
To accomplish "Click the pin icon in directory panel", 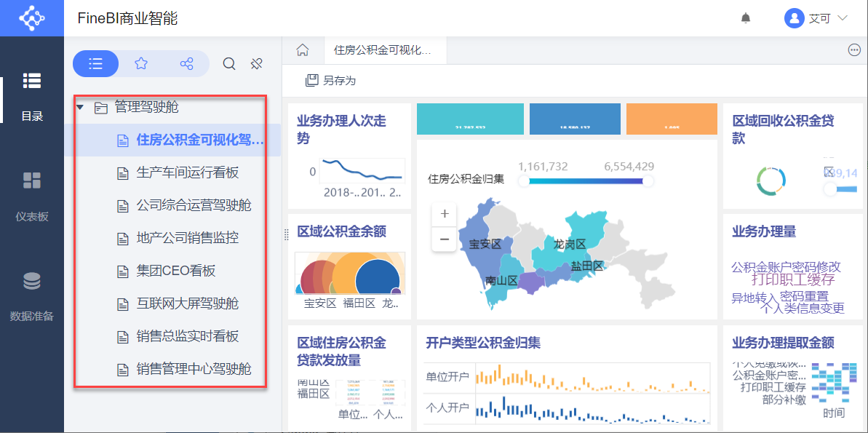I will [256, 64].
